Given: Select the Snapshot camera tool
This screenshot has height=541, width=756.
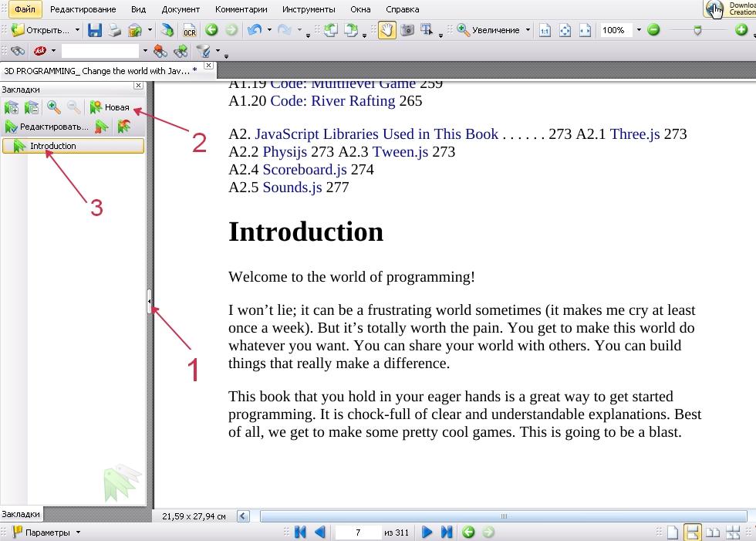Looking at the screenshot, I should [x=407, y=30].
